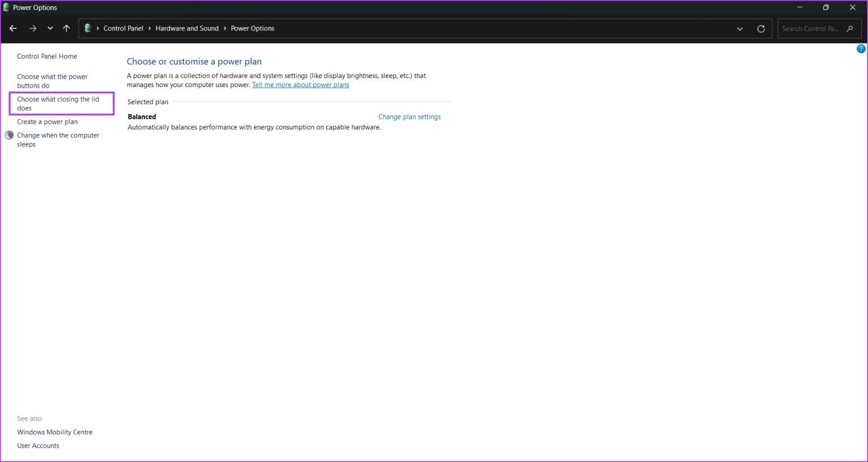Click the forward navigation arrow
Viewport: 868px width, 462px height.
coord(33,28)
